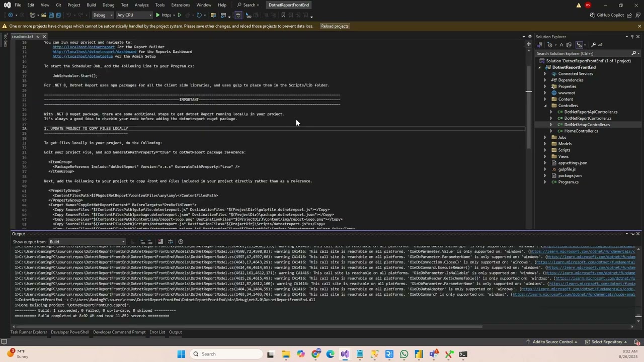This screenshot has height=362, width=644.
Task: Switch to the Task Runner Explorer tab
Action: tap(29, 332)
